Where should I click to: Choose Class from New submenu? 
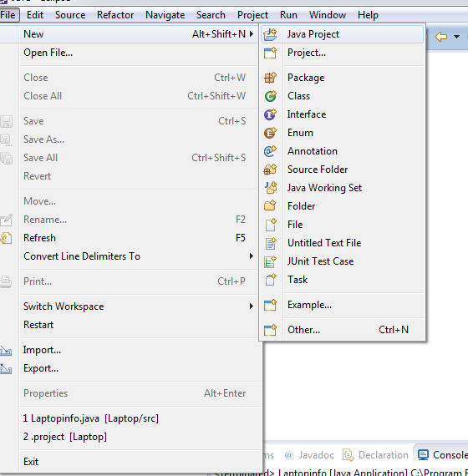(343, 96)
